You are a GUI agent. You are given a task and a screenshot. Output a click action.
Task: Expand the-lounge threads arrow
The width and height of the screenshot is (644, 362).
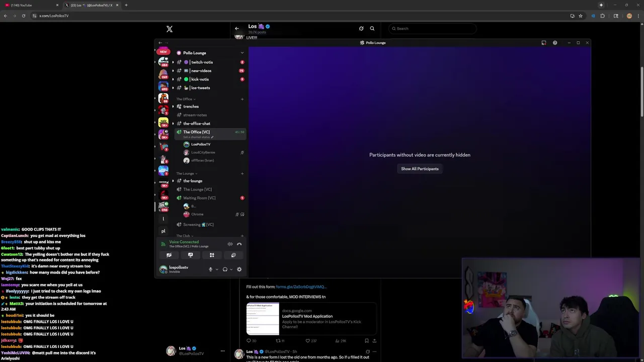click(173, 181)
